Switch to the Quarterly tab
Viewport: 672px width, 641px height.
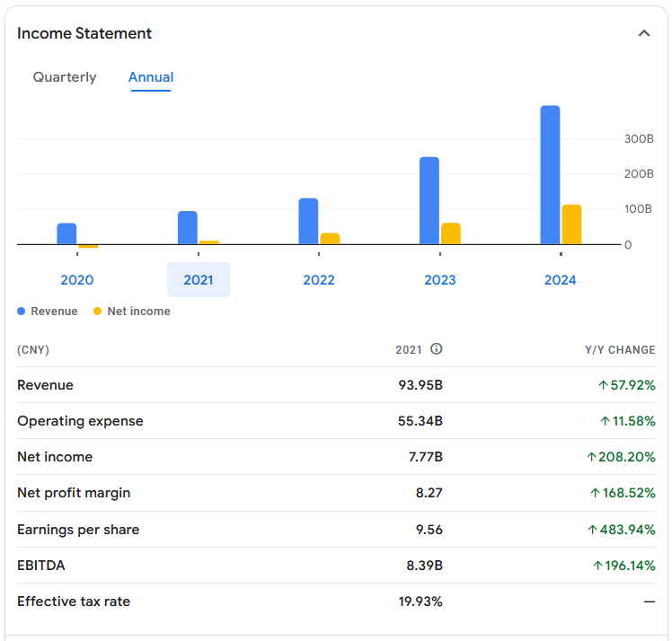tap(65, 77)
